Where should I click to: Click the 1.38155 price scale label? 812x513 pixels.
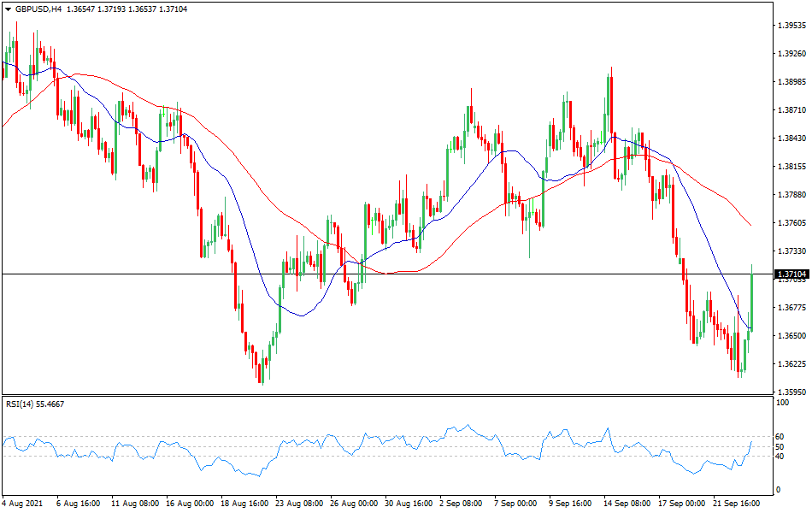pos(791,167)
